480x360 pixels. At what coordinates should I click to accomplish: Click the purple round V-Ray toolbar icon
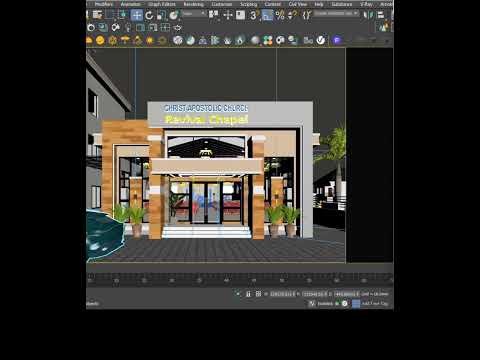coord(337,40)
